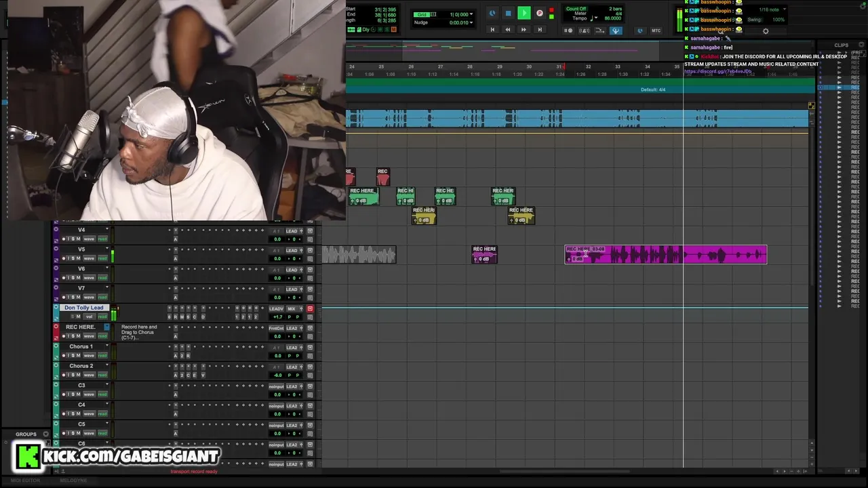Image resolution: width=868 pixels, height=488 pixels.
Task: Toggle the Online button in transport
Action: pos(492,13)
